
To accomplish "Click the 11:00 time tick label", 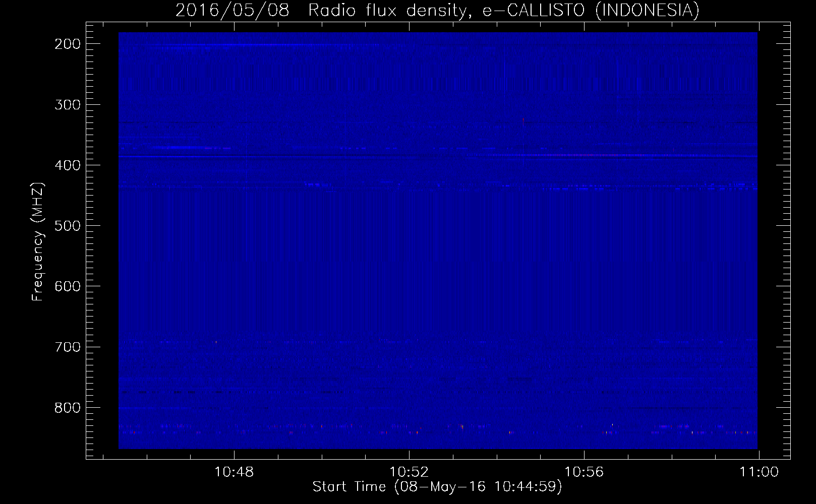I will pyautogui.click(x=759, y=472).
